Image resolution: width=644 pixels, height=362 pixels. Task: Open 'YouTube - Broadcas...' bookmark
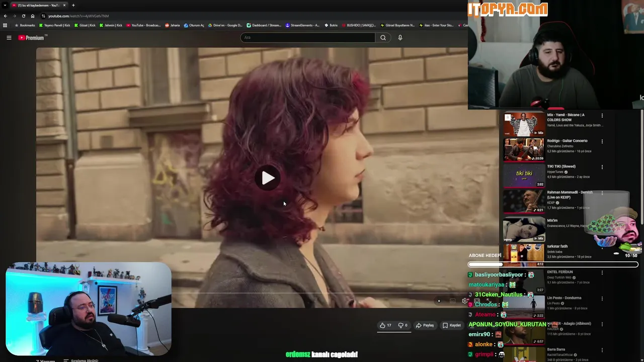[143, 25]
